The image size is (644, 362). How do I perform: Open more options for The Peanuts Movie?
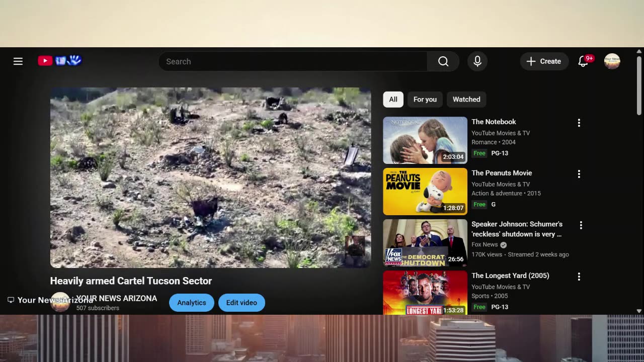coord(579,174)
